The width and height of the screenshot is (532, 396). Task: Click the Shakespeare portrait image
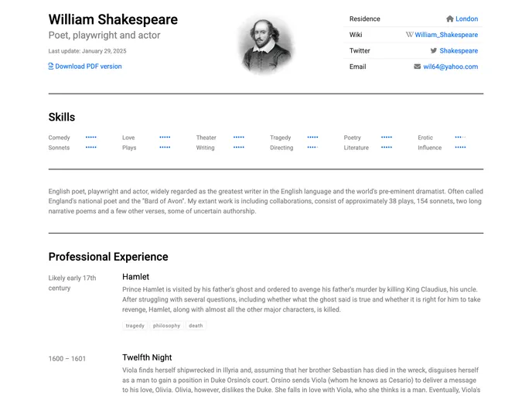[266, 44]
